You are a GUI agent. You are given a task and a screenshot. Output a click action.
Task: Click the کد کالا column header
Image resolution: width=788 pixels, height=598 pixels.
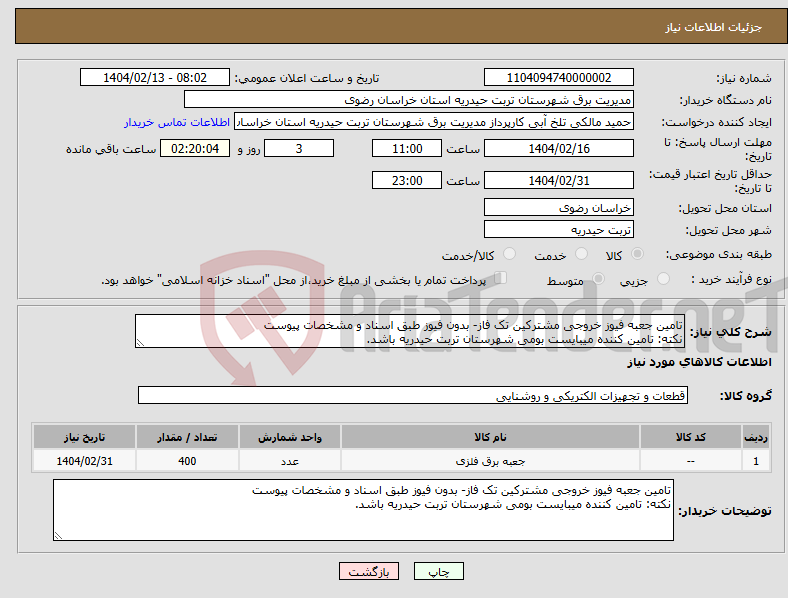[691, 437]
